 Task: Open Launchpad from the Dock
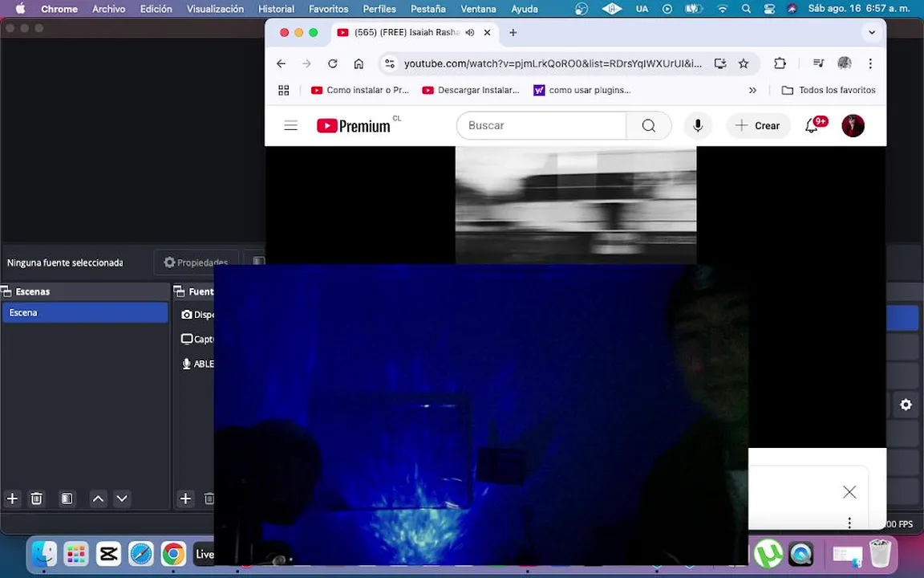click(77, 554)
